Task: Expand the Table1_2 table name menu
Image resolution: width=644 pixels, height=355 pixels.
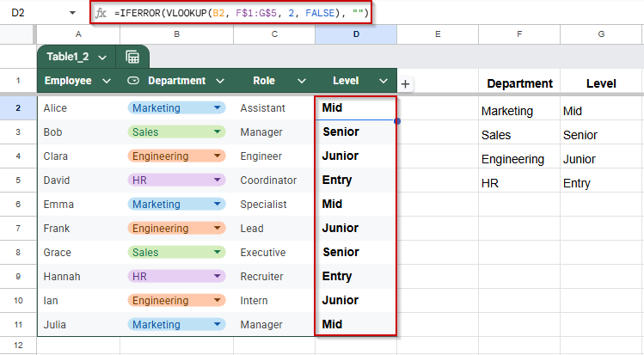Action: 102,58
